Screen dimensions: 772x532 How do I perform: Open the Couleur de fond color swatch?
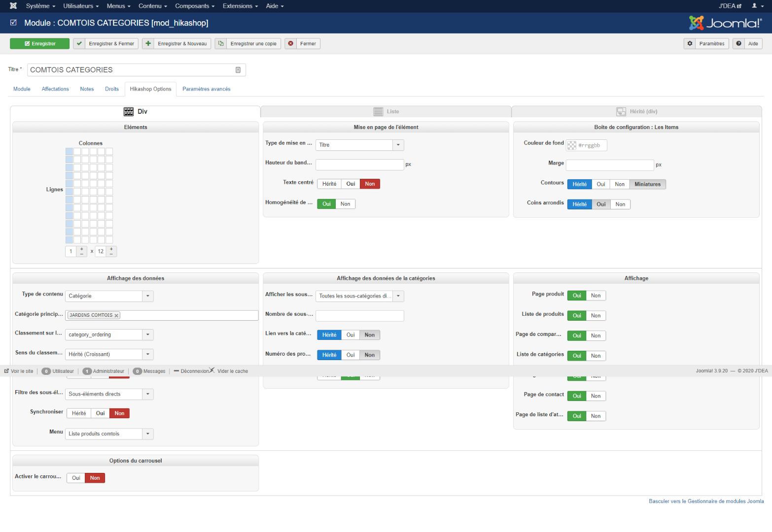pyautogui.click(x=572, y=145)
